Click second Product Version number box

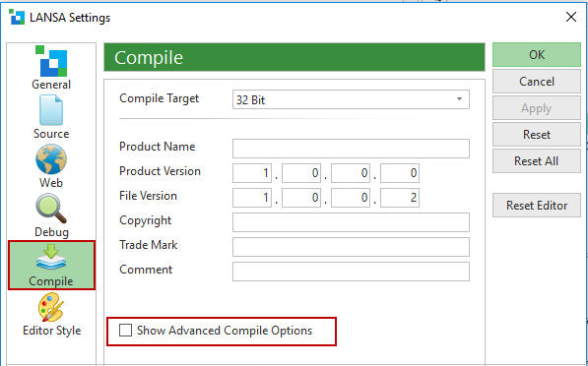301,173
